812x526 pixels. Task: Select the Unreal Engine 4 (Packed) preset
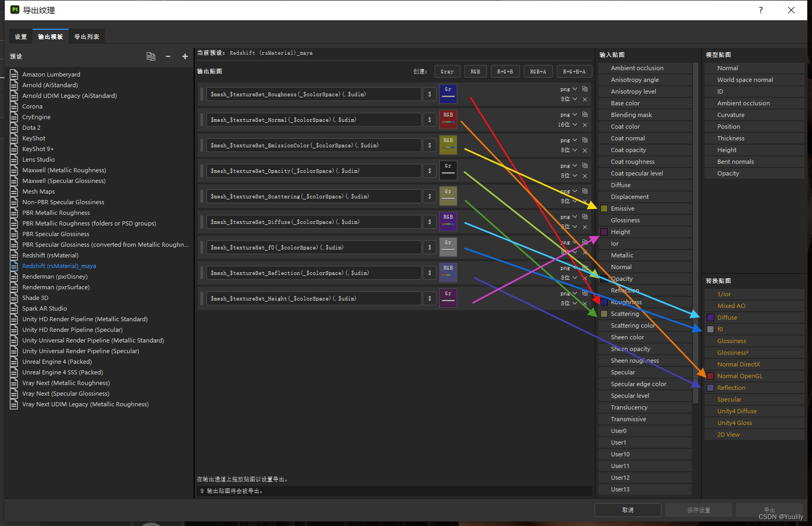point(57,362)
